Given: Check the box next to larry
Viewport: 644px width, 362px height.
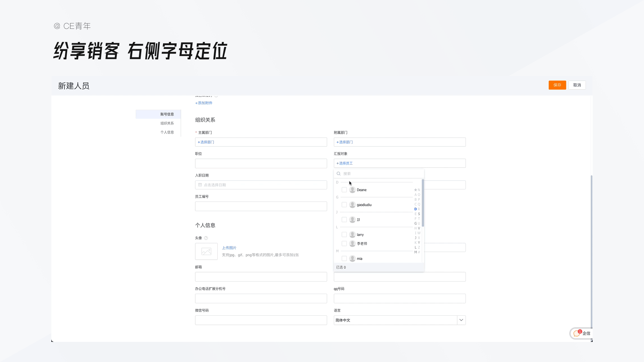Looking at the screenshot, I should [x=344, y=235].
